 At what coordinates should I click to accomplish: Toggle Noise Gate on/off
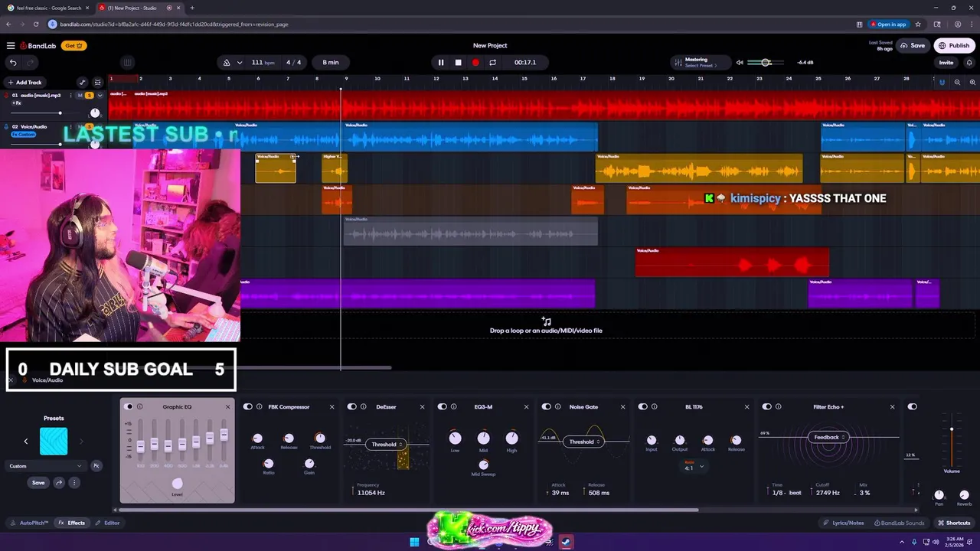click(x=547, y=406)
